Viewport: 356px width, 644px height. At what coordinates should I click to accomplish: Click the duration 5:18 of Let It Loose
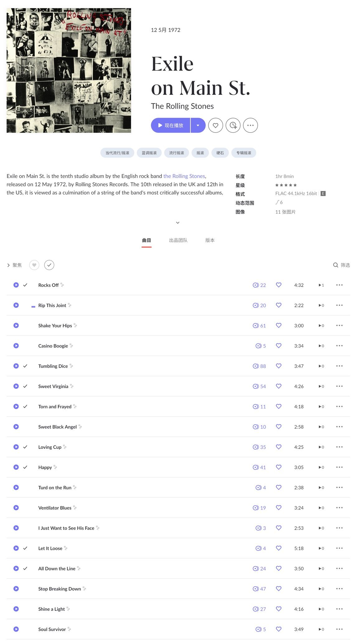coord(299,548)
